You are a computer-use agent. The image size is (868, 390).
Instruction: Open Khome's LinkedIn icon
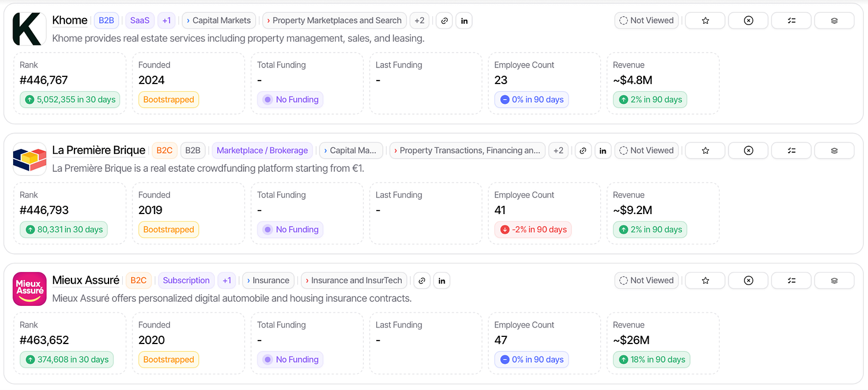pyautogui.click(x=464, y=20)
